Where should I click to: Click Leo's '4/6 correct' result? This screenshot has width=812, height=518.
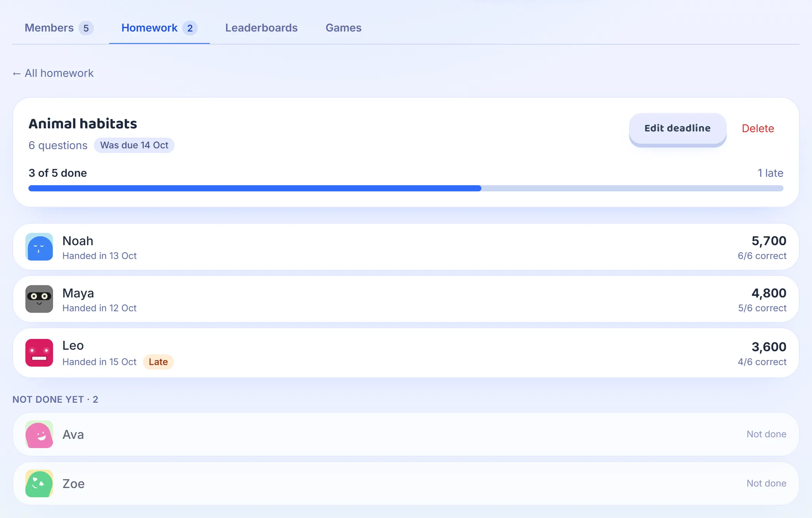pyautogui.click(x=762, y=362)
